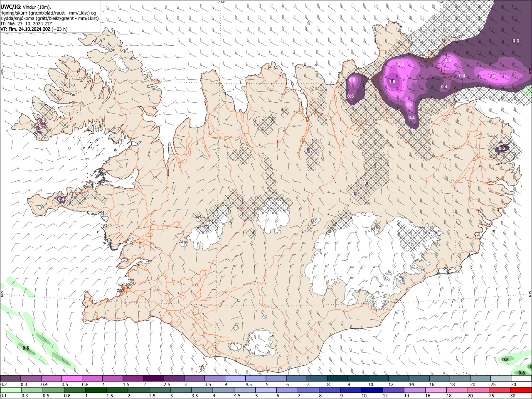Screen dimensions: 532x399
Task: Click the 'VT: Fim. 24.10.2024 20Z' valid time
Action: tap(26, 29)
